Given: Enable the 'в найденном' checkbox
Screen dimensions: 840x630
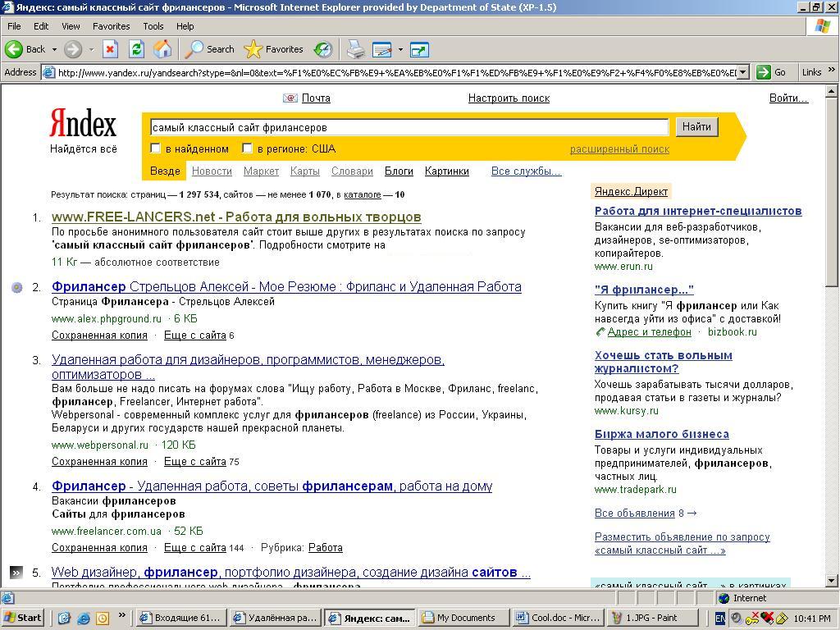Looking at the screenshot, I should tap(156, 148).
